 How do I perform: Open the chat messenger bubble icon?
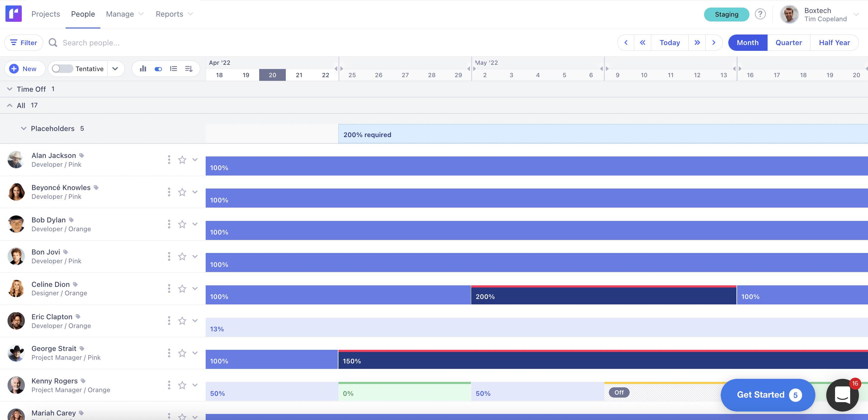click(842, 395)
